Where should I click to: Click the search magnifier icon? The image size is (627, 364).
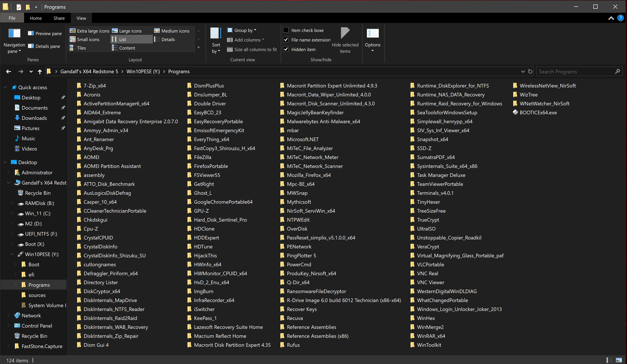[618, 72]
